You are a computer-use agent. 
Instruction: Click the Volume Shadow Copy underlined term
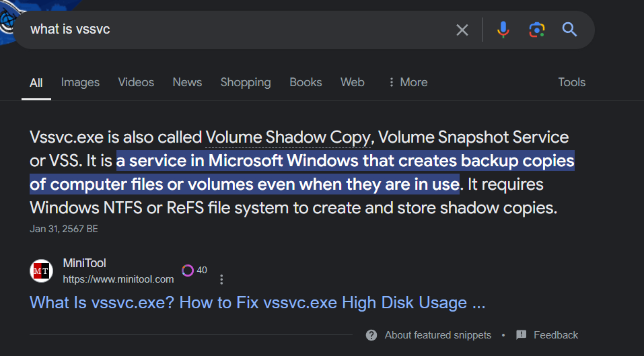(288, 137)
